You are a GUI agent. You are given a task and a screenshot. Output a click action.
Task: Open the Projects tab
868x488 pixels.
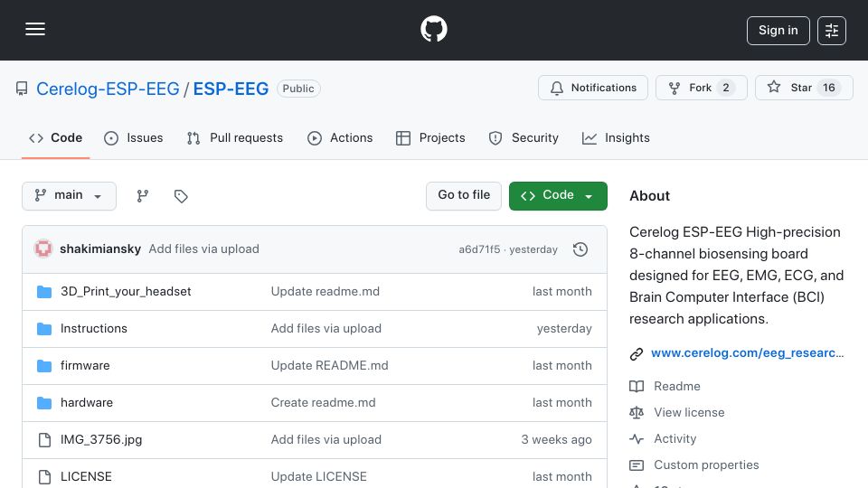(430, 137)
